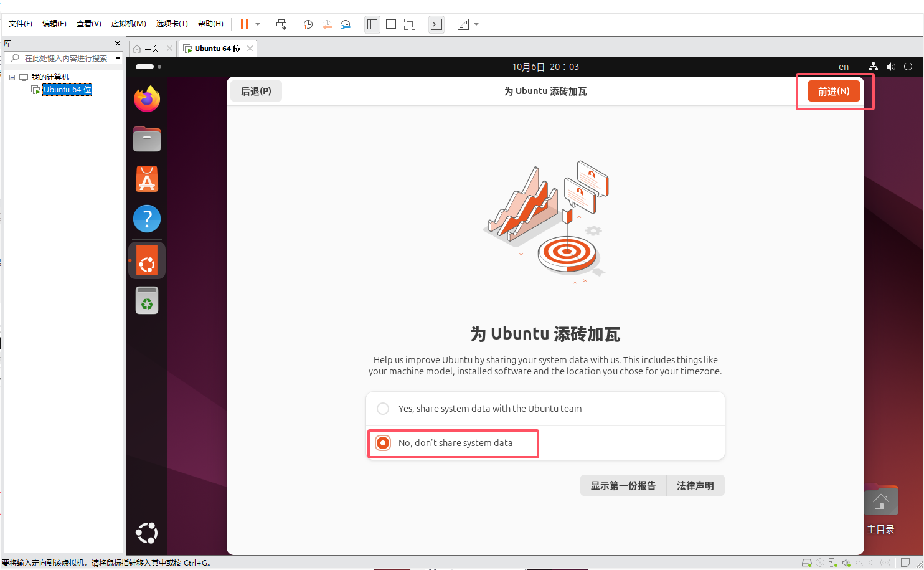Viewport: 924px width, 570px height.
Task: Click the message log note icon
Action: (905, 563)
